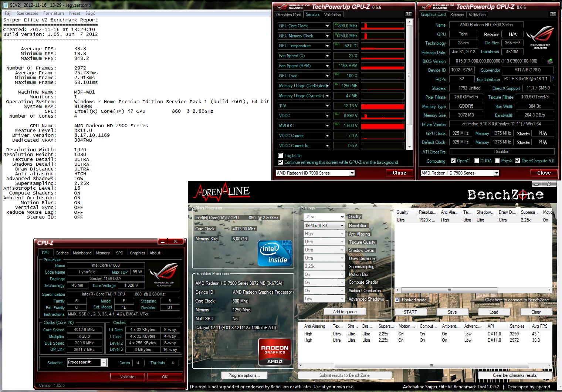The width and height of the screenshot is (562, 392).
Task: Click the Intel inside logo in BenchZone
Action: (x=275, y=253)
